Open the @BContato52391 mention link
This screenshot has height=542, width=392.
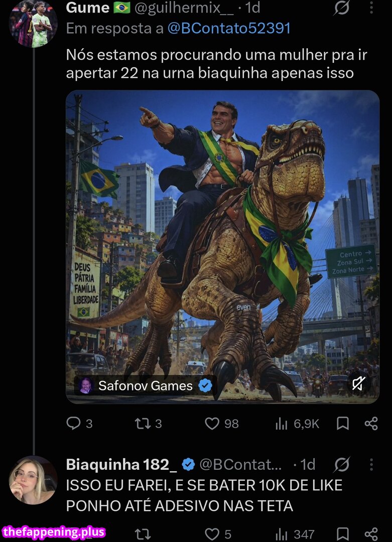point(229,28)
